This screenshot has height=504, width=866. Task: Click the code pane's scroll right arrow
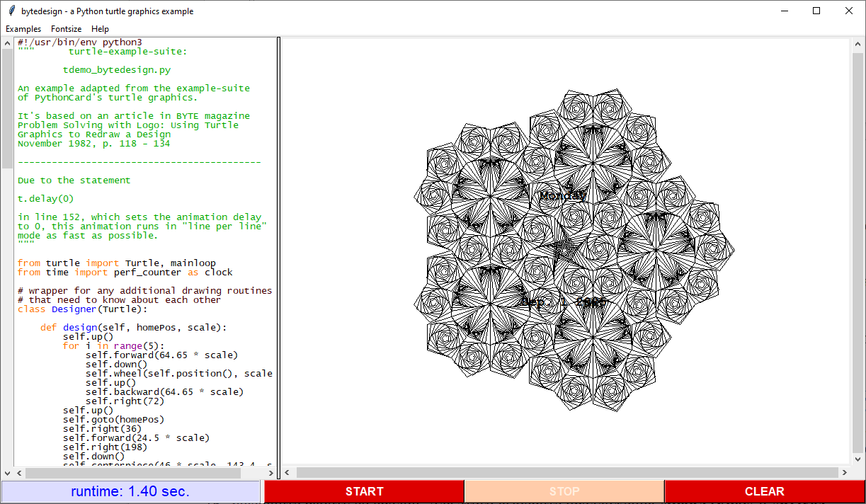[x=270, y=472]
